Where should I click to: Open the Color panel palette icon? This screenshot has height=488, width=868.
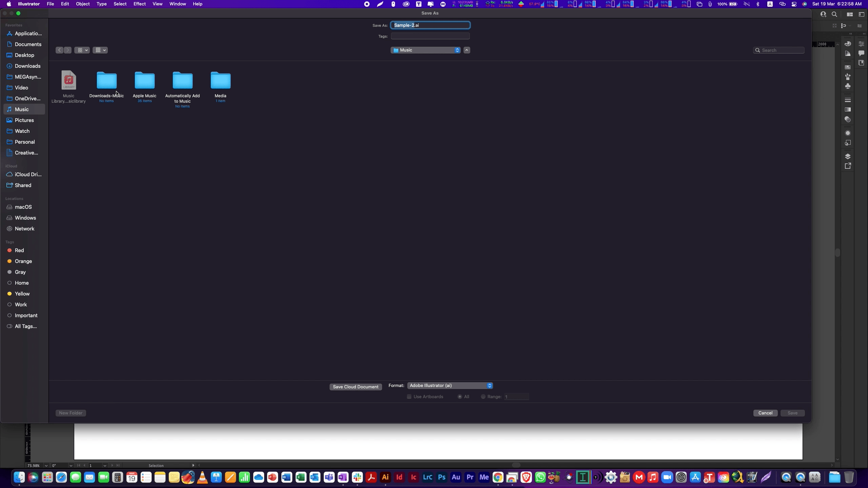click(848, 44)
